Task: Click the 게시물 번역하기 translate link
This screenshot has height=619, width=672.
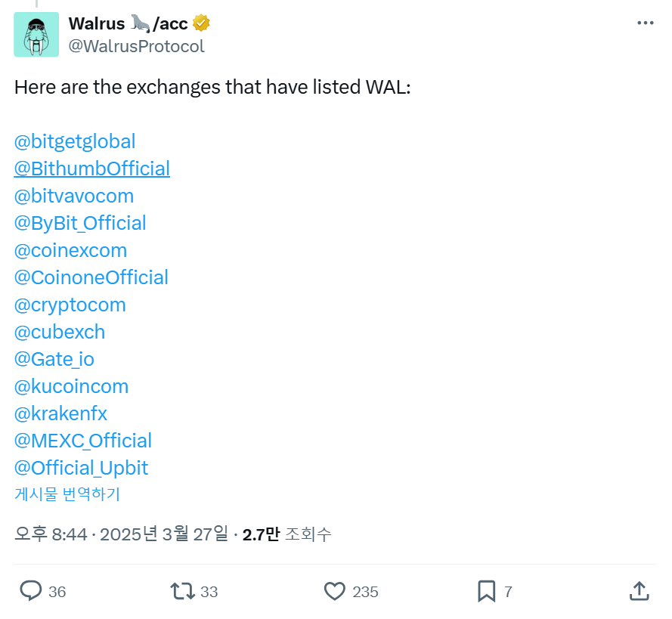Action: 67,494
